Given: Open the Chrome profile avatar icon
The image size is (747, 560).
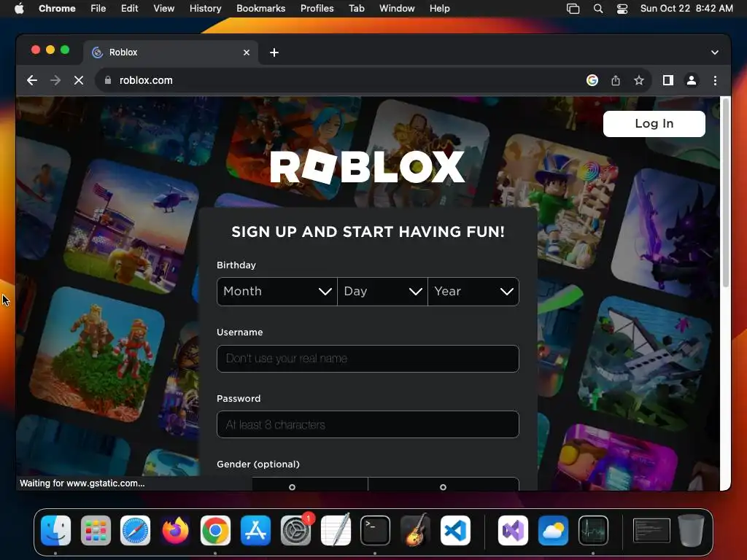Looking at the screenshot, I should point(692,80).
